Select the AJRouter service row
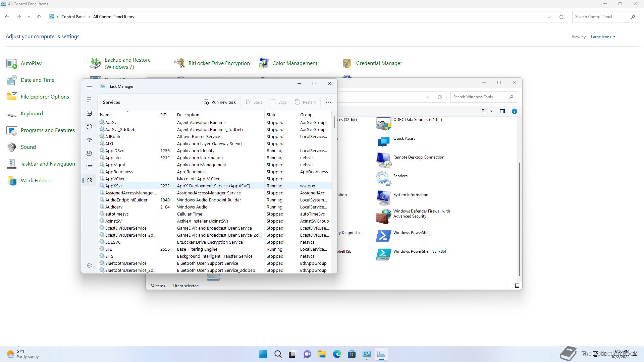The width and height of the screenshot is (644, 362). click(215, 137)
